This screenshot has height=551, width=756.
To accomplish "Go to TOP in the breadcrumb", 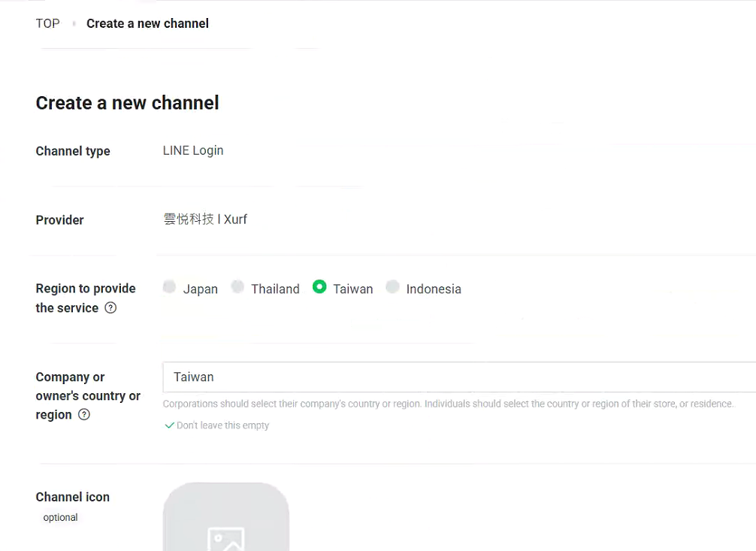I will coord(48,23).
